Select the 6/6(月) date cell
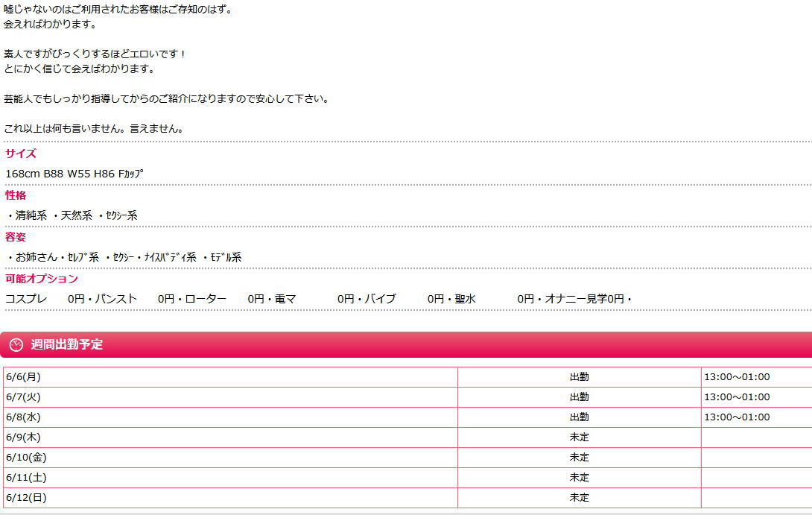The width and height of the screenshot is (812, 515). 23,377
